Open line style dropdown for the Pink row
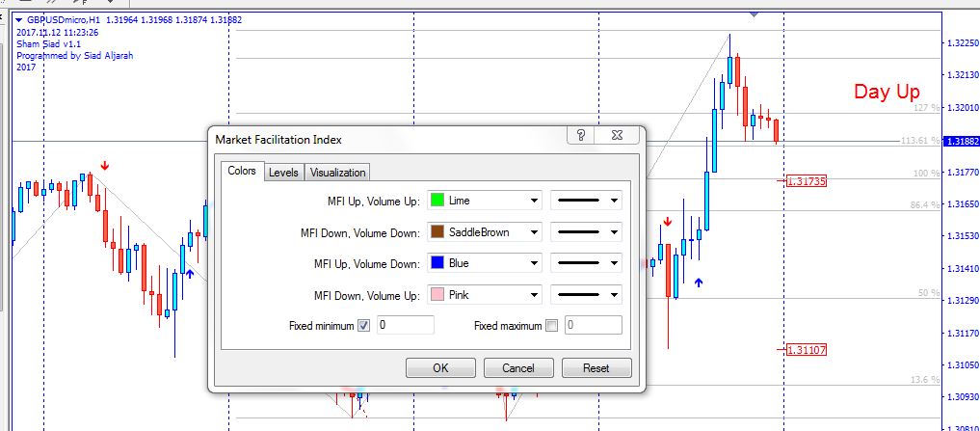This screenshot has width=980, height=431. tap(586, 295)
